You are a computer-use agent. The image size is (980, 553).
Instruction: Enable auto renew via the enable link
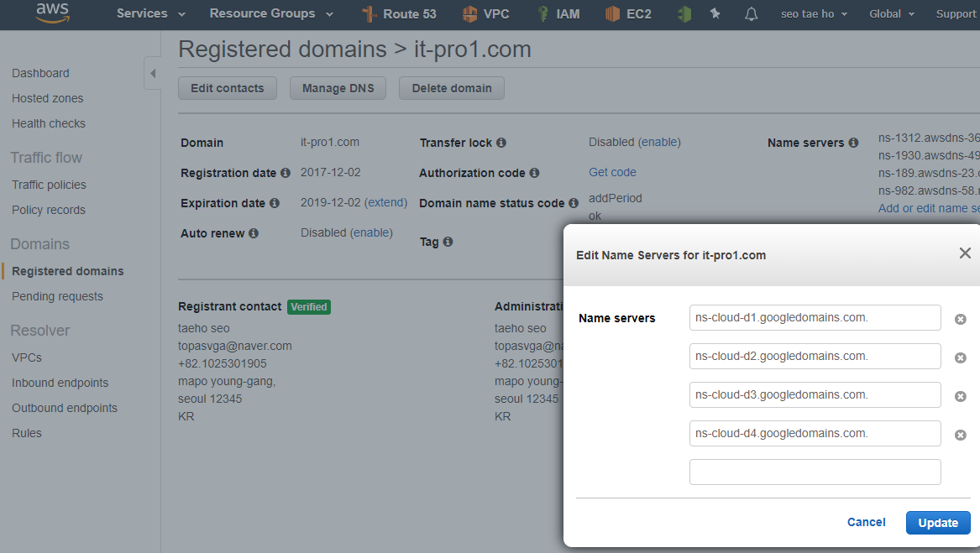coord(371,232)
